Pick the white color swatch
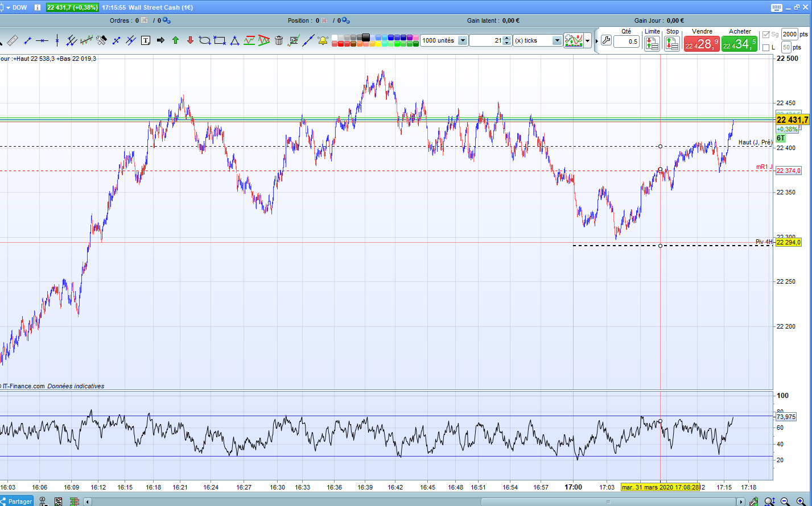Image resolution: width=812 pixels, height=506 pixels. (335, 38)
